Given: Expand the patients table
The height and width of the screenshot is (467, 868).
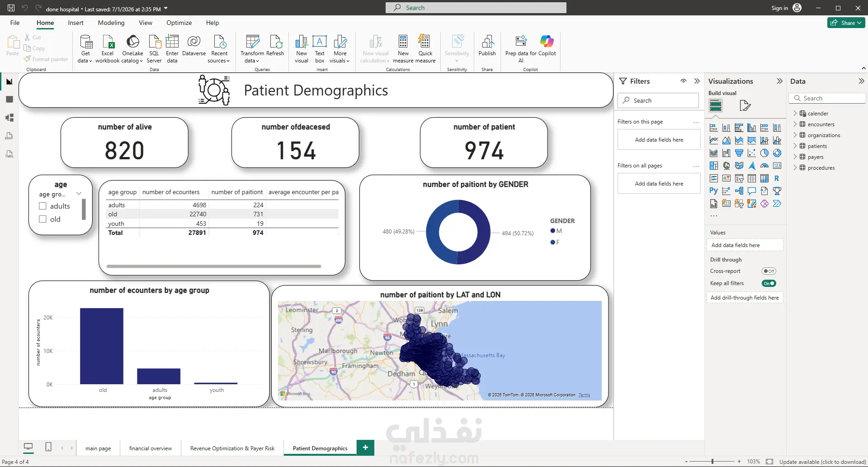Looking at the screenshot, I should coord(795,146).
